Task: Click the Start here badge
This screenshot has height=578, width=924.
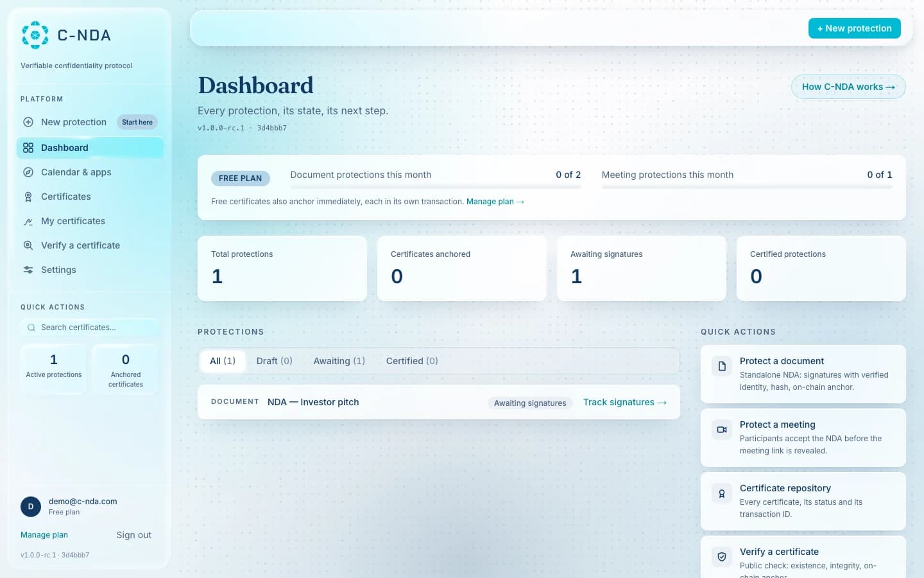Action: click(x=137, y=122)
